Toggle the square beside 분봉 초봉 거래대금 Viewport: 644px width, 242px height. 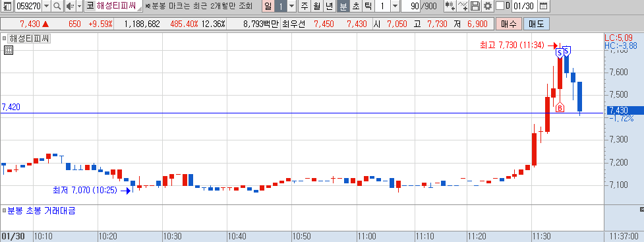point(5,211)
